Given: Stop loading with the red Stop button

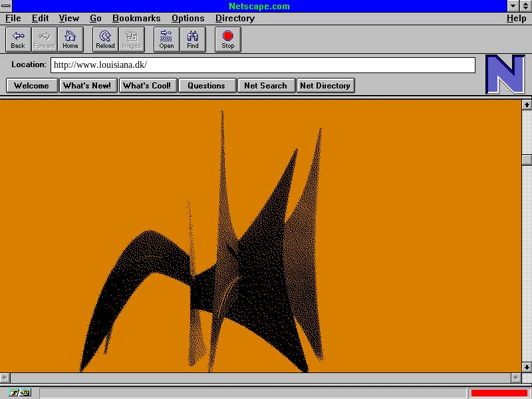Looking at the screenshot, I should coord(228,40).
